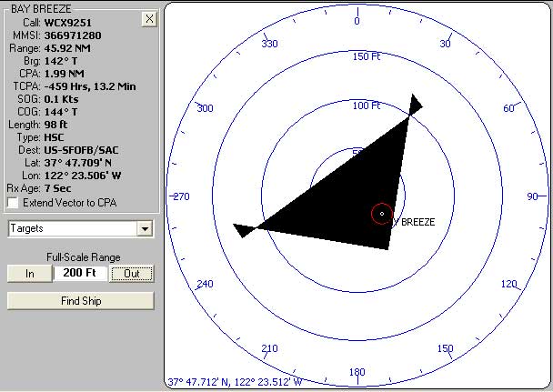Open the Targets dropdown list
Screen dimensions: 553x392
(x=144, y=229)
